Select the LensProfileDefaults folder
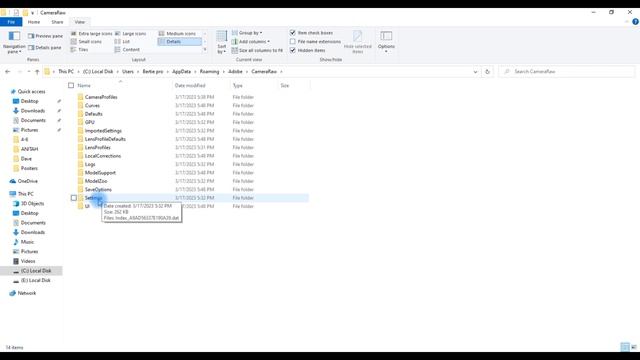 tap(105, 139)
